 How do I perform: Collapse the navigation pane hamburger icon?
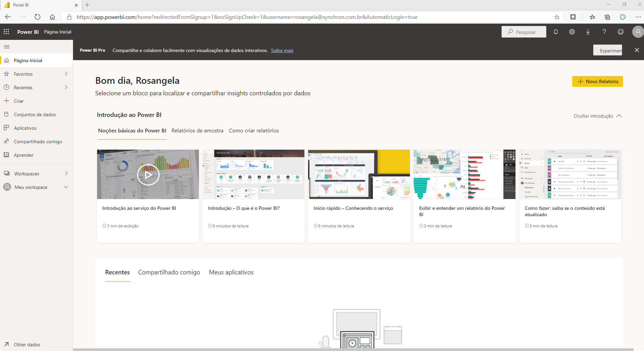pyautogui.click(x=7, y=47)
